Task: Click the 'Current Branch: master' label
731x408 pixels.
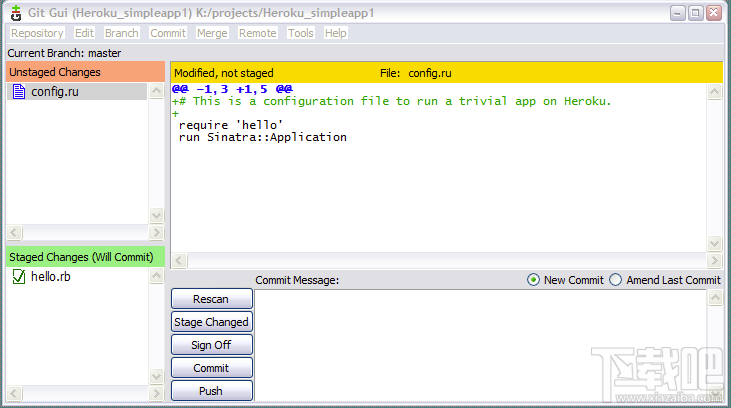Action: click(64, 53)
